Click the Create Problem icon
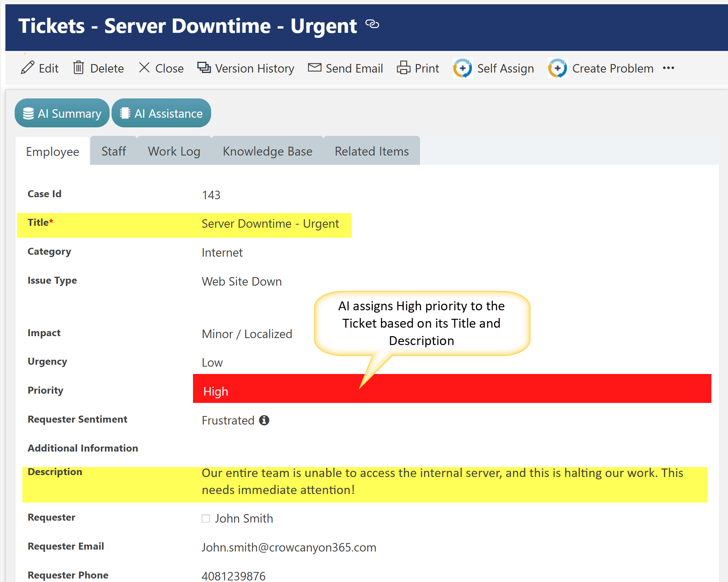 (557, 68)
